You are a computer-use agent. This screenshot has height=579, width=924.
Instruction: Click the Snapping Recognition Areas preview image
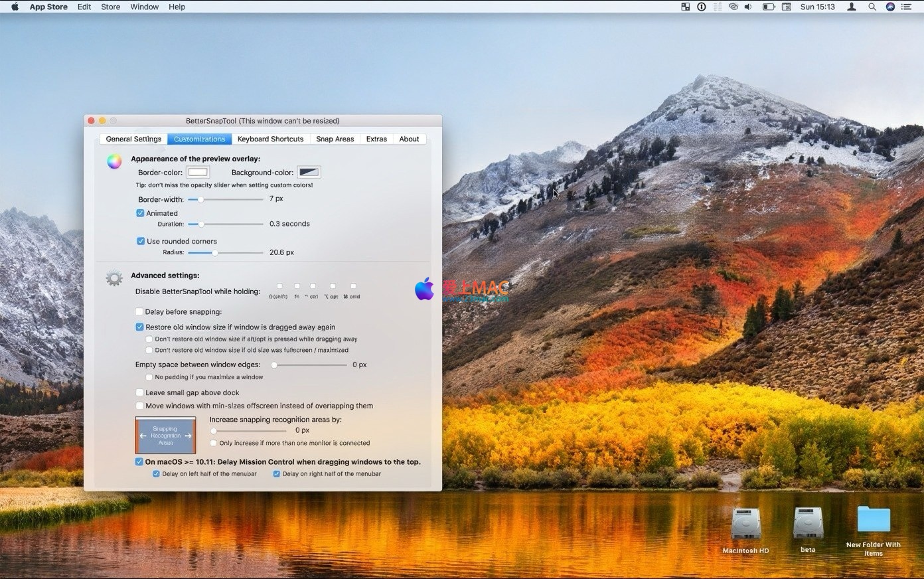click(165, 436)
